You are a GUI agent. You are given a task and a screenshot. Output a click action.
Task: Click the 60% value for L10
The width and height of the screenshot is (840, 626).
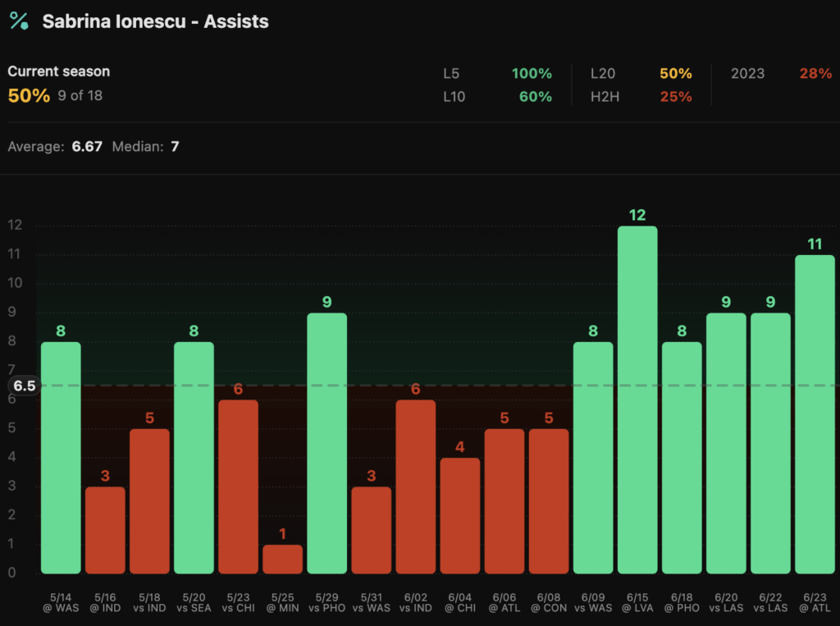pos(535,97)
